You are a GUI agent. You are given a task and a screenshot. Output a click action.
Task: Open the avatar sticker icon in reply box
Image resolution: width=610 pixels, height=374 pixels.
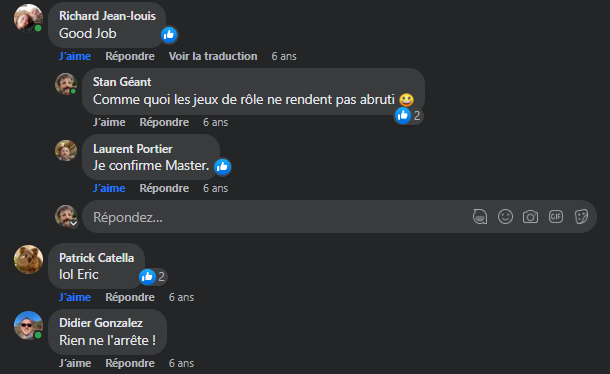tap(480, 217)
